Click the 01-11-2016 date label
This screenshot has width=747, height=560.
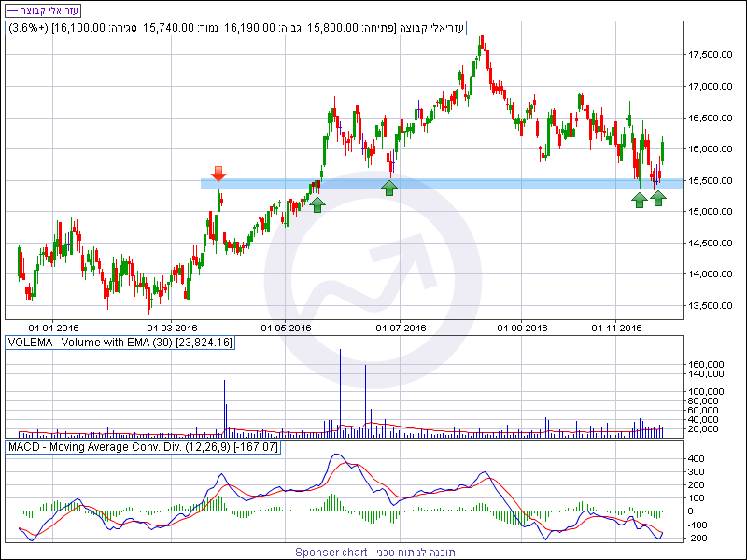coord(616,329)
